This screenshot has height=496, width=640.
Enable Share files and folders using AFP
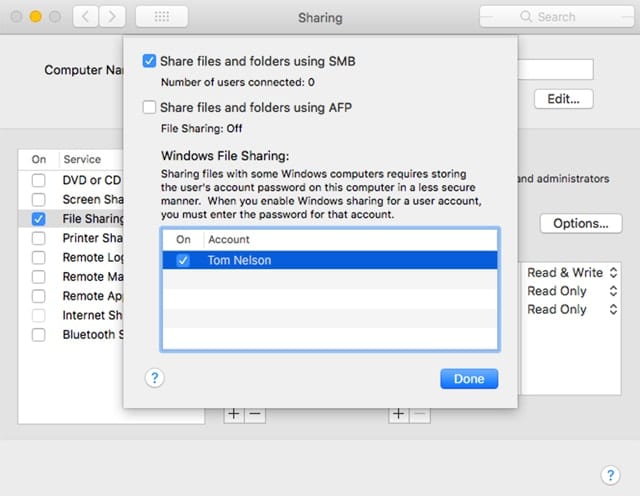pyautogui.click(x=150, y=108)
